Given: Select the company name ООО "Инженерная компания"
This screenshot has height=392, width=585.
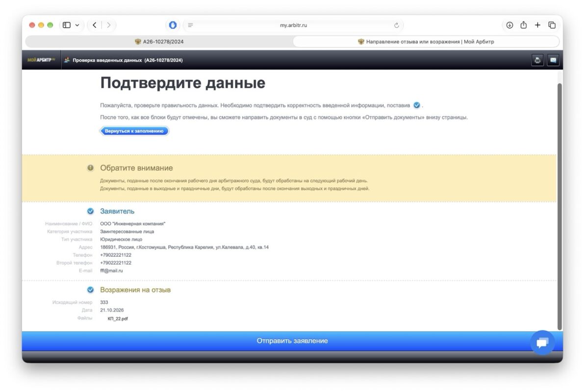Looking at the screenshot, I should pyautogui.click(x=133, y=224).
